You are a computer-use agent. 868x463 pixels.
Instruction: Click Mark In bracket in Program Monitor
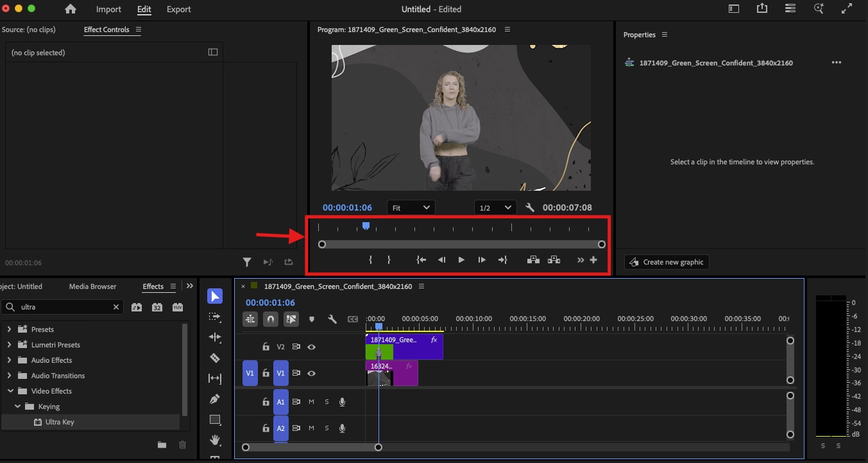[x=371, y=260]
